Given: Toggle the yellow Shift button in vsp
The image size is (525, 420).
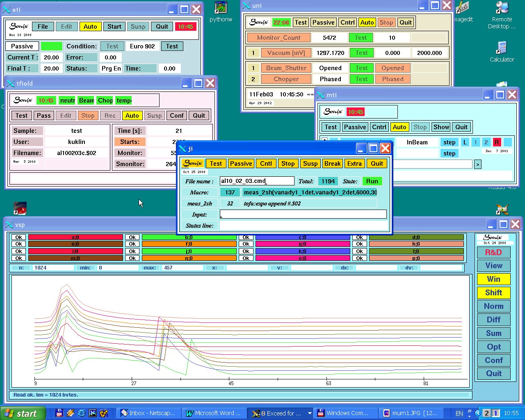Looking at the screenshot, I should pos(493,293).
